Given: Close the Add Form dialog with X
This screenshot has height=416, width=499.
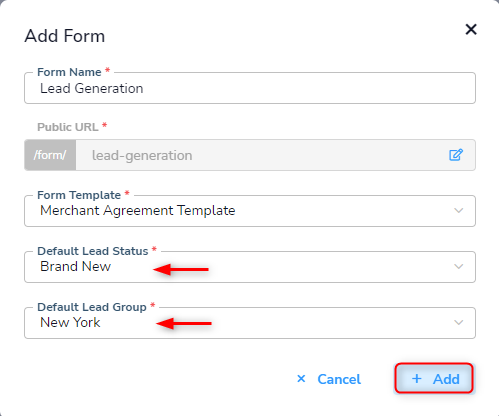Looking at the screenshot, I should click(471, 30).
